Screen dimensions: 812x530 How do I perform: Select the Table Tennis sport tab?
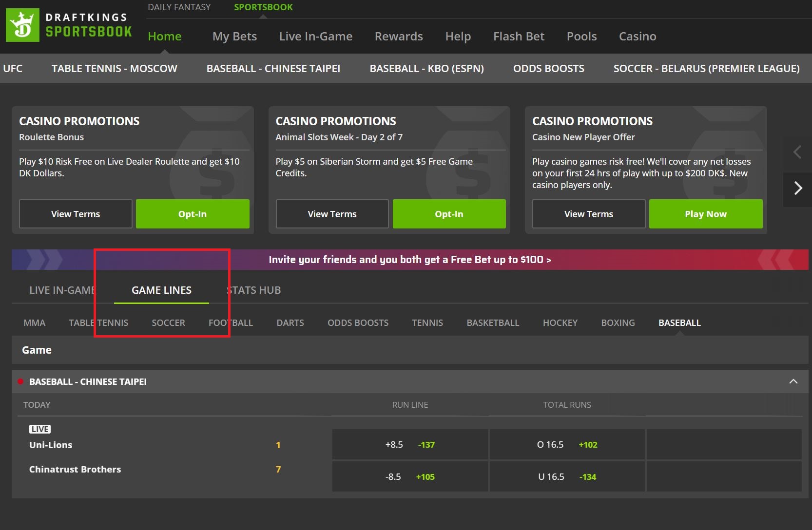pyautogui.click(x=98, y=323)
